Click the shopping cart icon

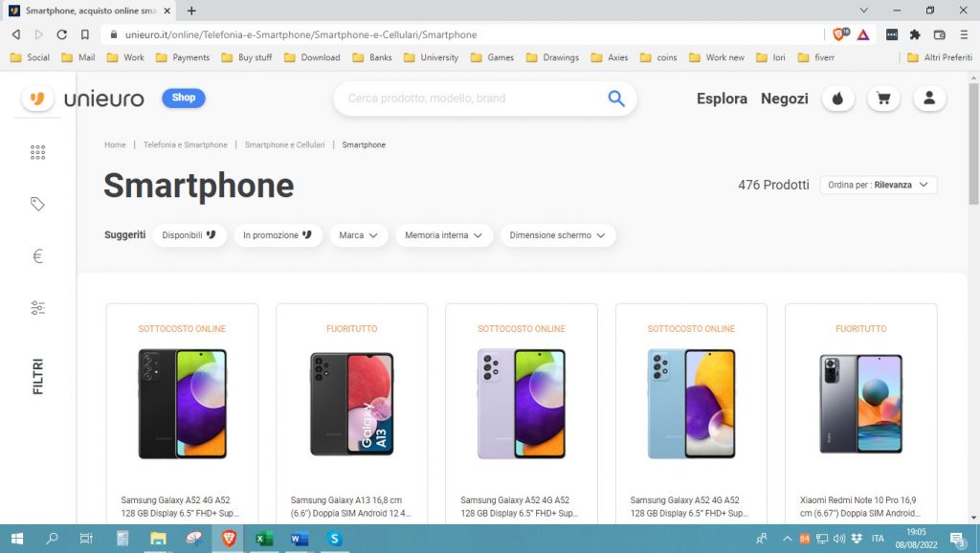pos(883,99)
